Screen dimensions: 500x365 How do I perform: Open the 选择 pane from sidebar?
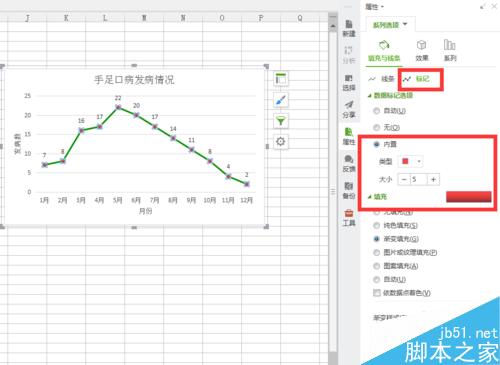[x=349, y=82]
